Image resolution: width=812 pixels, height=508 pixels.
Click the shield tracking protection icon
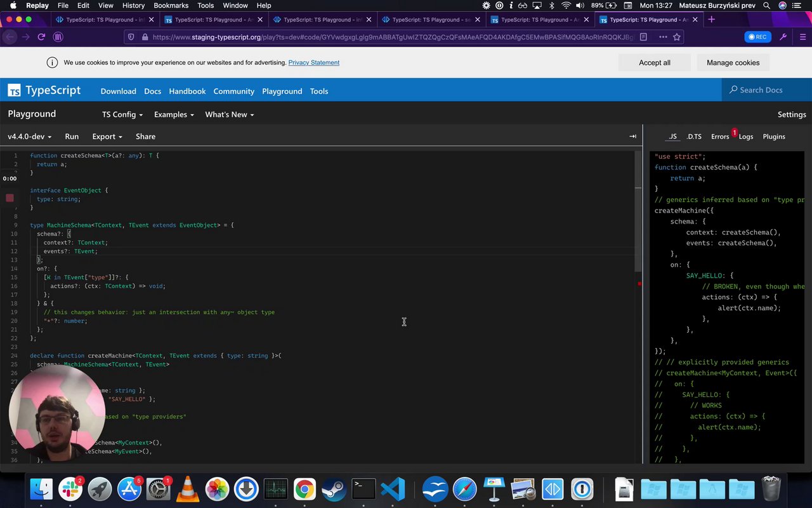tap(131, 37)
